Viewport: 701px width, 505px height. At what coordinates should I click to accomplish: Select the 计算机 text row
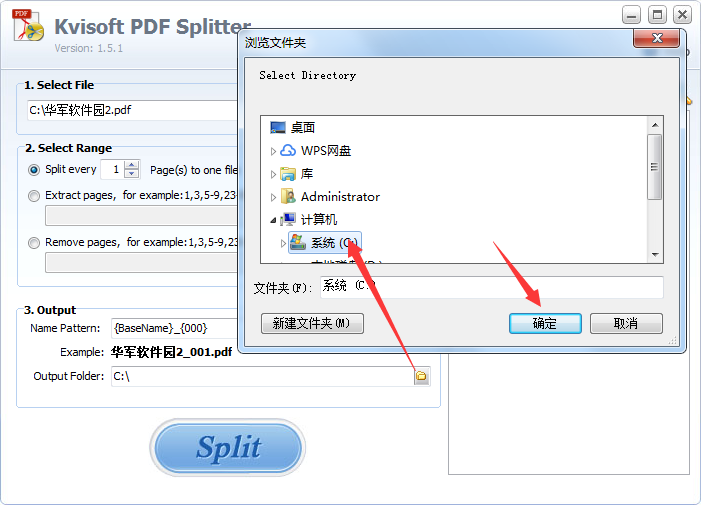tap(319, 219)
